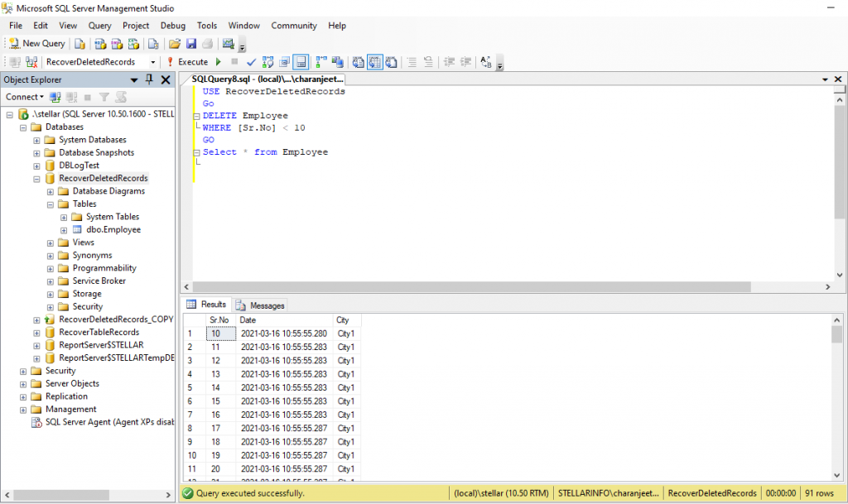Open the Query Options icon

(285, 62)
